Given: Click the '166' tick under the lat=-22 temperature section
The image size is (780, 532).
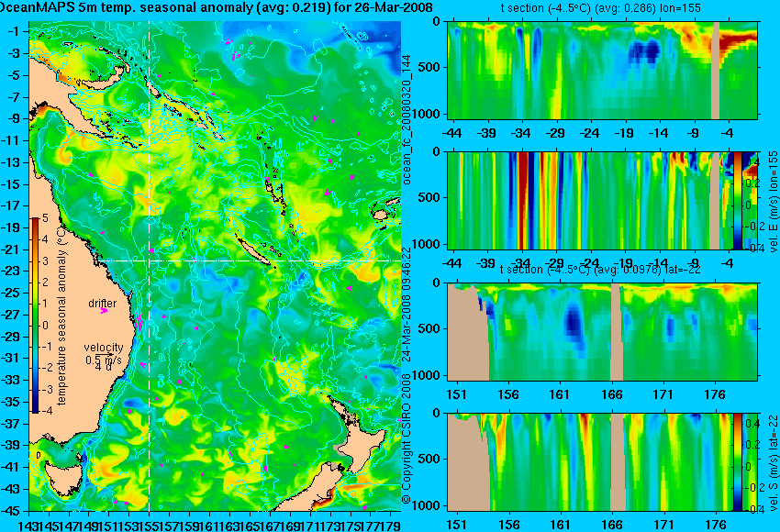Looking at the screenshot, I should pos(611,394).
